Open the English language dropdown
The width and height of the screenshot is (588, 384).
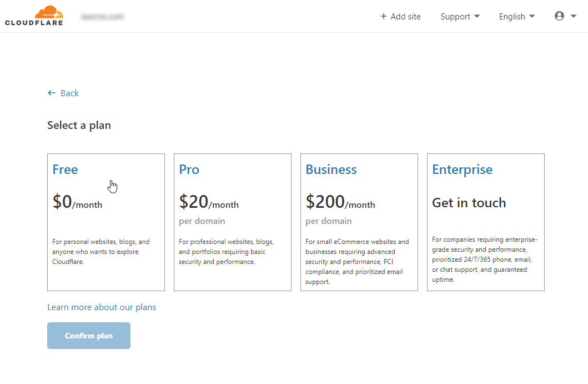[x=517, y=17]
